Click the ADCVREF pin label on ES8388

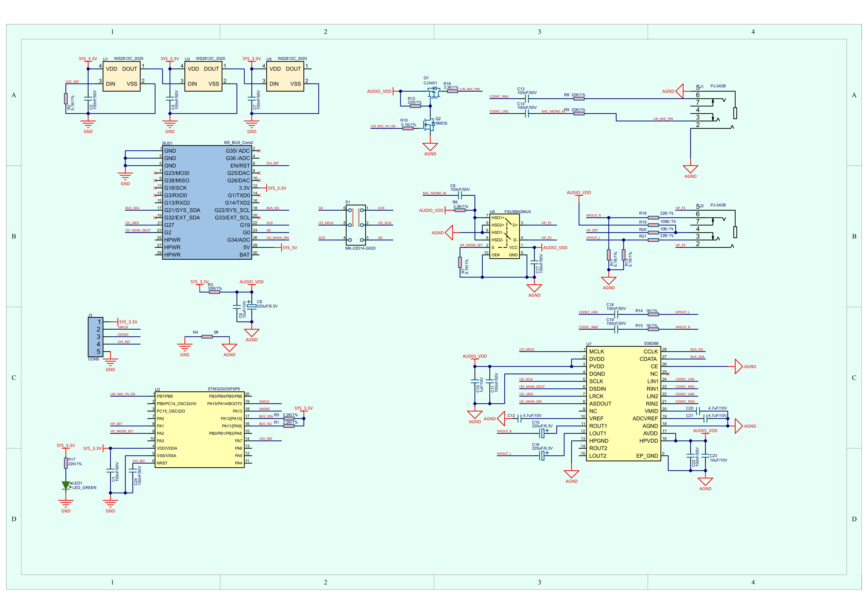click(645, 419)
